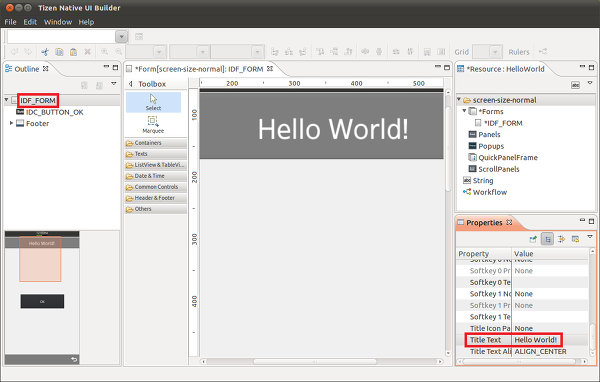Viewport: 600px width, 382px height.
Task: Select the Properties tab
Action: (484, 223)
